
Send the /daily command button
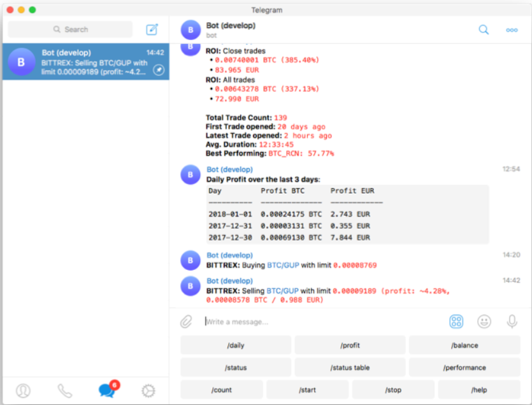pyautogui.click(x=236, y=345)
